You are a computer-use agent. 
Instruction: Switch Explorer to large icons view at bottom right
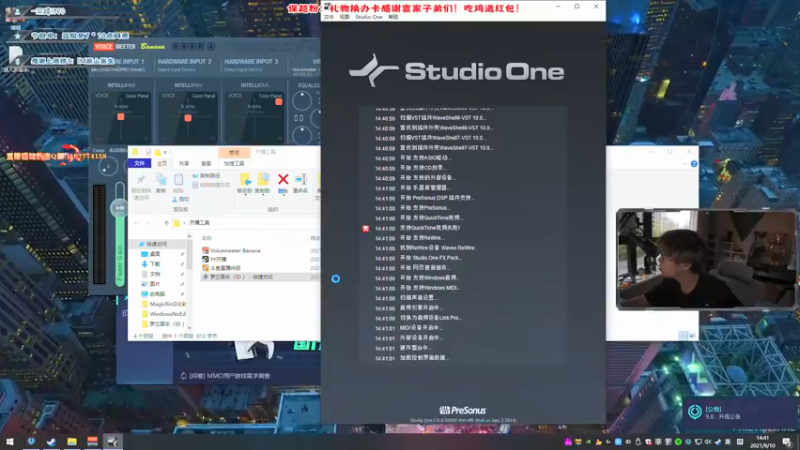click(692, 335)
